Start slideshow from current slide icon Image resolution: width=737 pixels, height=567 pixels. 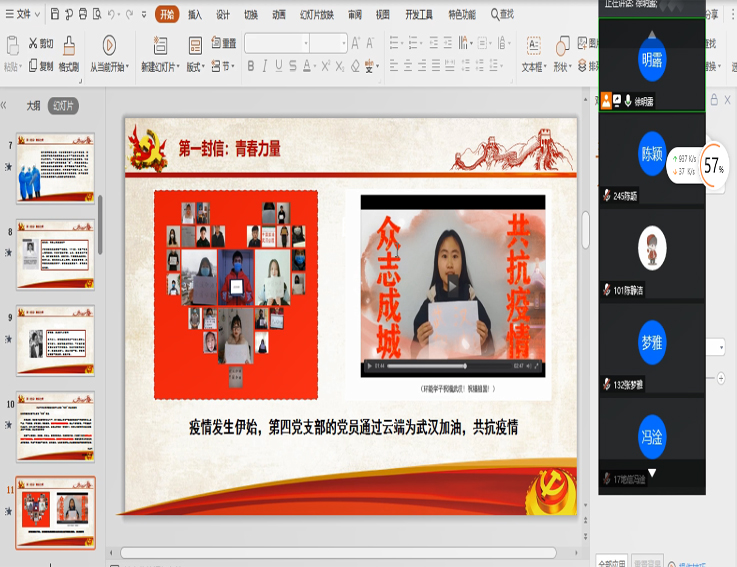[109, 45]
